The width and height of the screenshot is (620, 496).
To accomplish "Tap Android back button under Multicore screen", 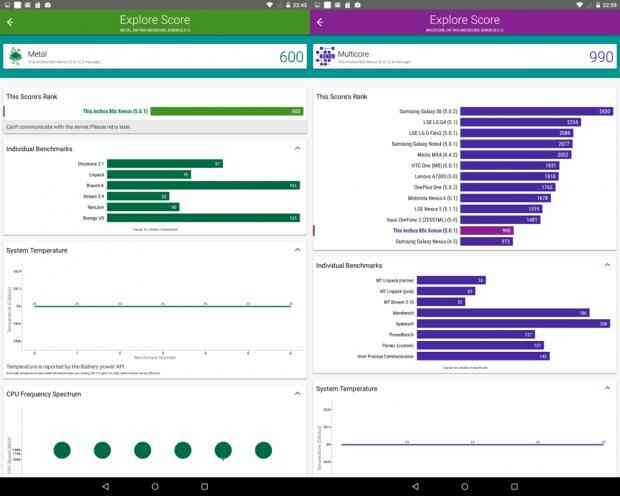I will pos(415,487).
